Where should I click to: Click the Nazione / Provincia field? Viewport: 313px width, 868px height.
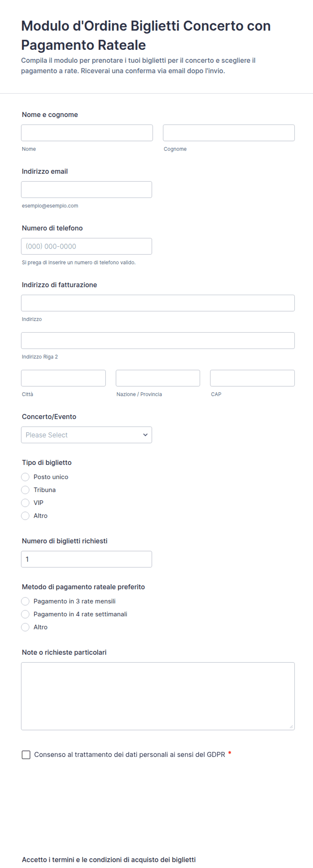(158, 378)
